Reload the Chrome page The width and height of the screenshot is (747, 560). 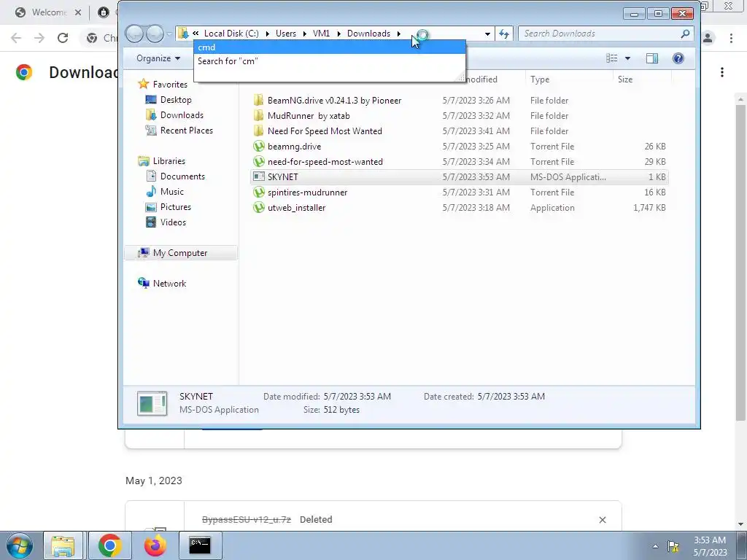(63, 38)
